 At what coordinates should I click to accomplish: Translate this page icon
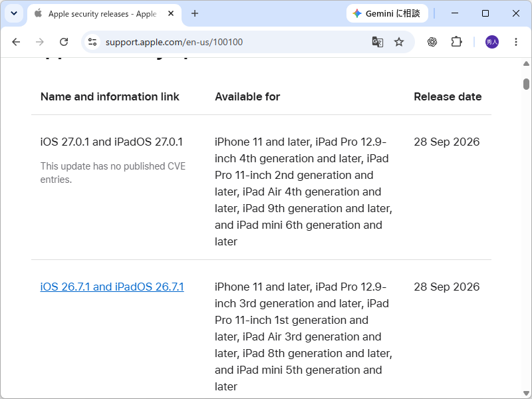click(378, 42)
